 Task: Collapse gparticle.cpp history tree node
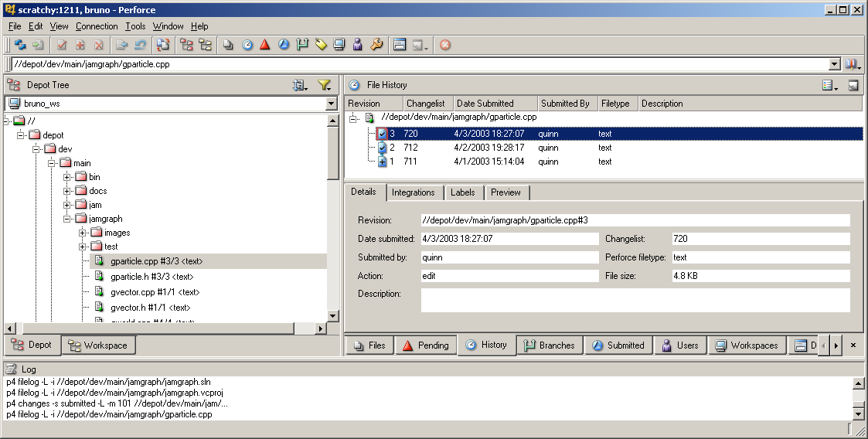point(352,118)
